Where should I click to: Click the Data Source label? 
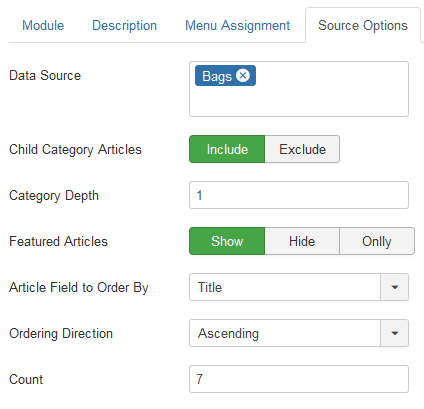click(x=45, y=76)
